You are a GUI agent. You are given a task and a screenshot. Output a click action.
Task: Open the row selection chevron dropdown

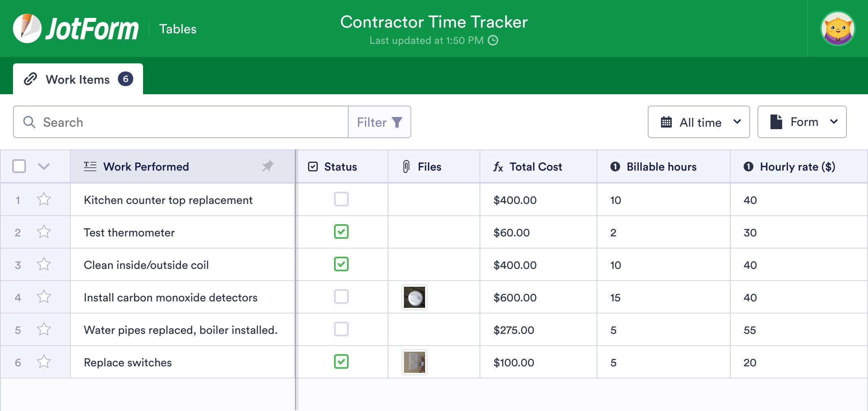click(44, 167)
